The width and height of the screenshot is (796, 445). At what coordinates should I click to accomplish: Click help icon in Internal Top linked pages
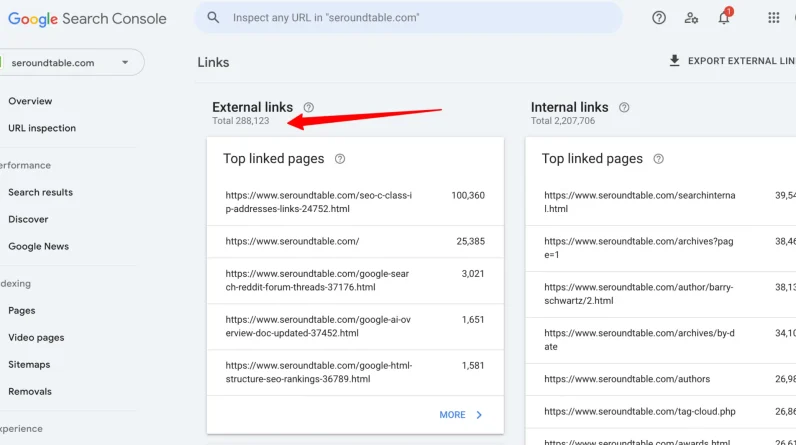click(658, 159)
